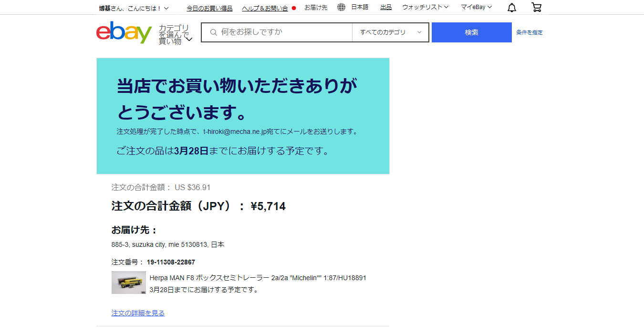The height and width of the screenshot is (334, 644).
Task: Click the red dot next to ヘルプ&お問い合
Action: click(x=294, y=8)
